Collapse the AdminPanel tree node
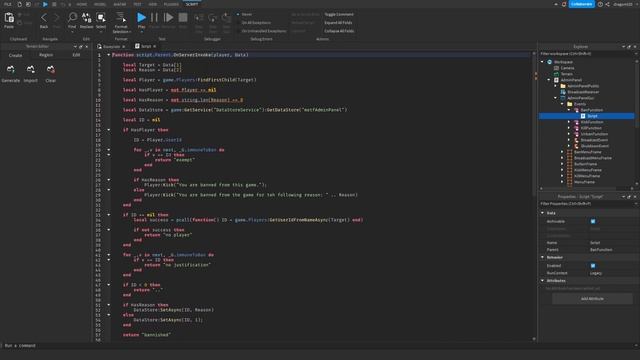Screen dimensions: 640x360 click(x=549, y=80)
